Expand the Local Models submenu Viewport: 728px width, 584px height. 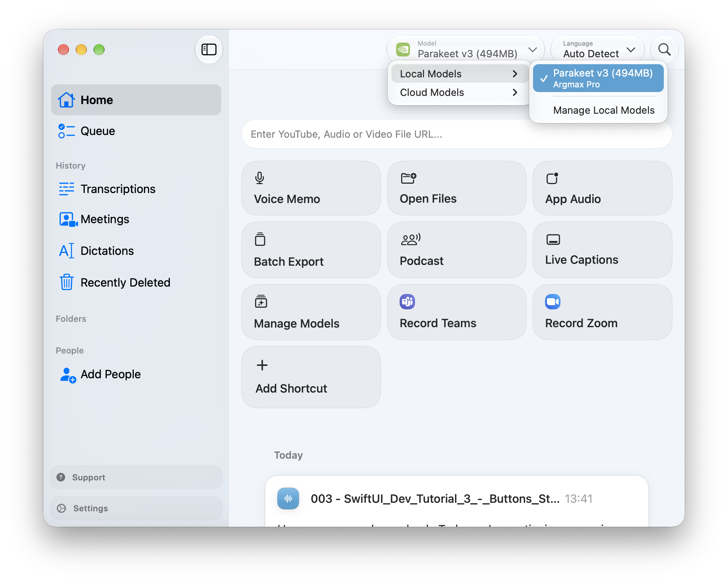(x=459, y=74)
